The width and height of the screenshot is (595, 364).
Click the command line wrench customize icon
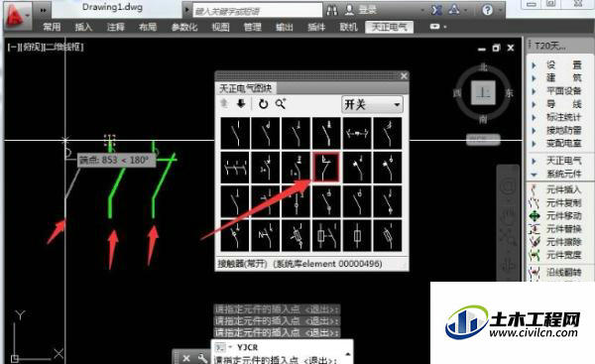pos(202,358)
